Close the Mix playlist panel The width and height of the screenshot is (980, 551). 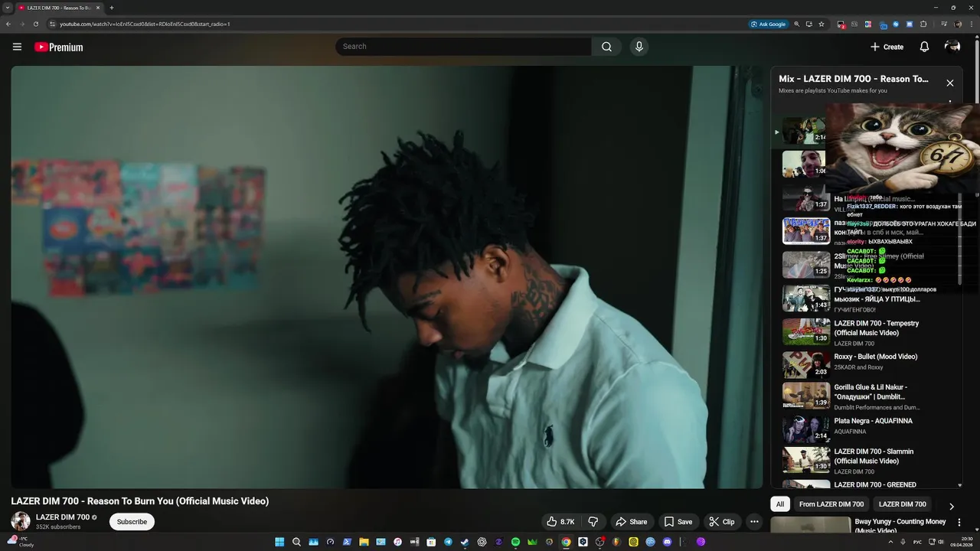click(950, 83)
